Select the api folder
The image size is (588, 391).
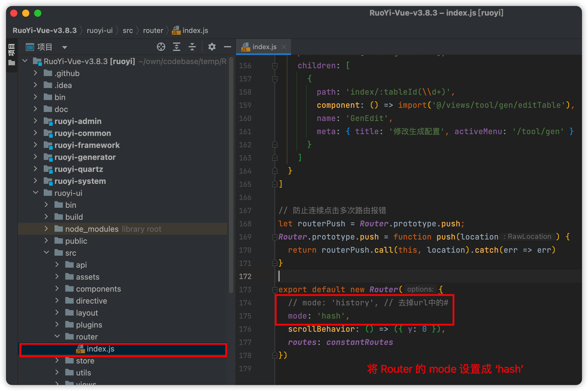(81, 265)
